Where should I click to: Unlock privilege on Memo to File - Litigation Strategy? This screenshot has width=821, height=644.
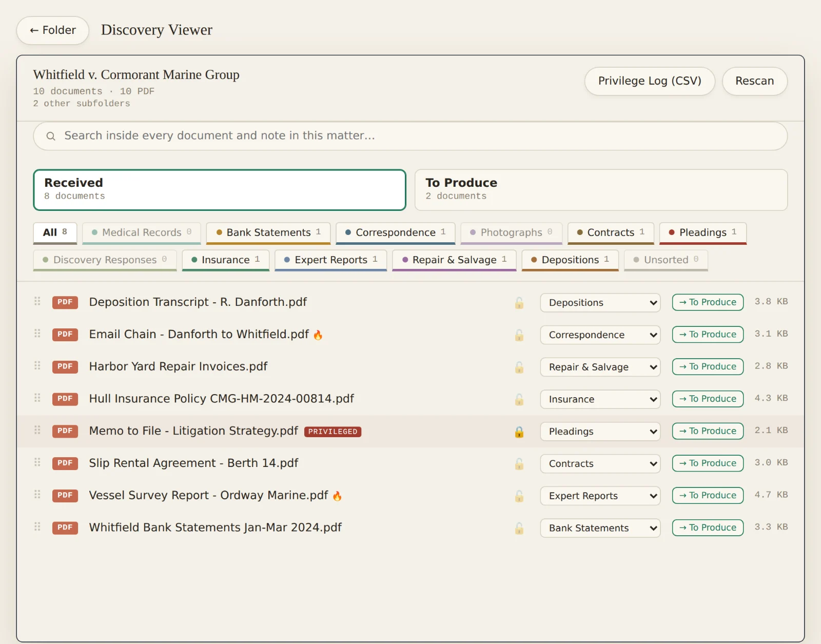point(519,432)
